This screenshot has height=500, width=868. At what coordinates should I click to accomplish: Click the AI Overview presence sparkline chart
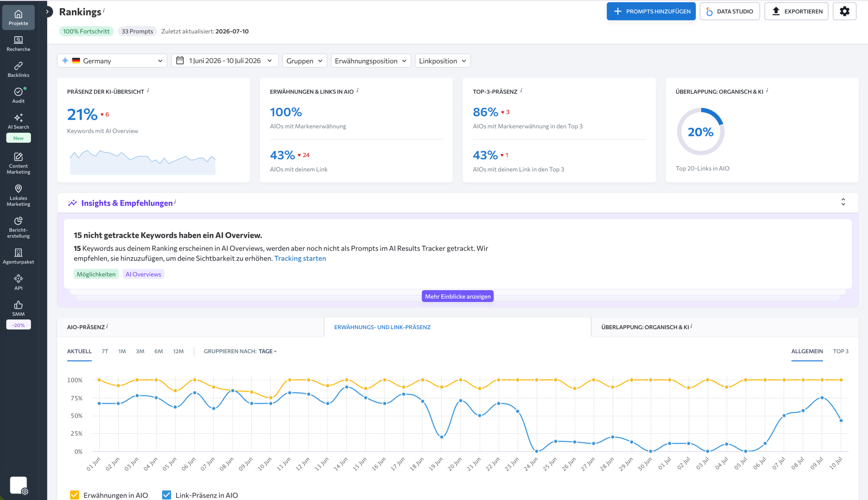tap(142, 162)
